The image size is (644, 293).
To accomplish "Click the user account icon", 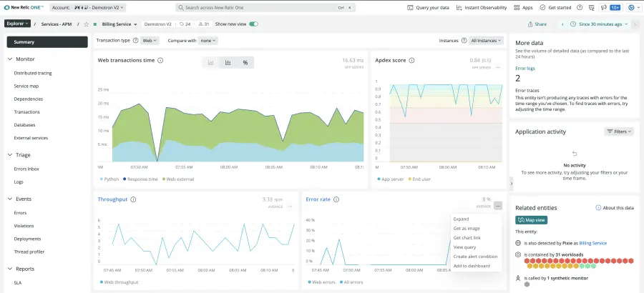I will click(x=631, y=7).
